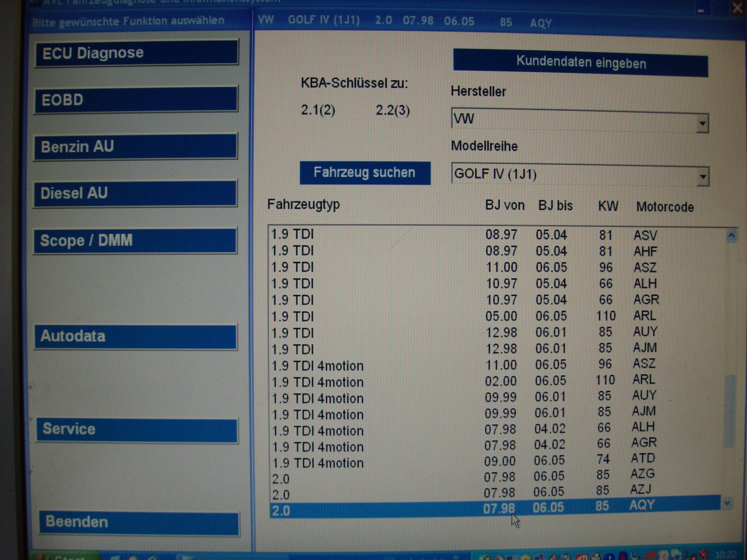Click the vehicle list scroll up arrow
Viewport: 747px width, 560px height.
[732, 236]
